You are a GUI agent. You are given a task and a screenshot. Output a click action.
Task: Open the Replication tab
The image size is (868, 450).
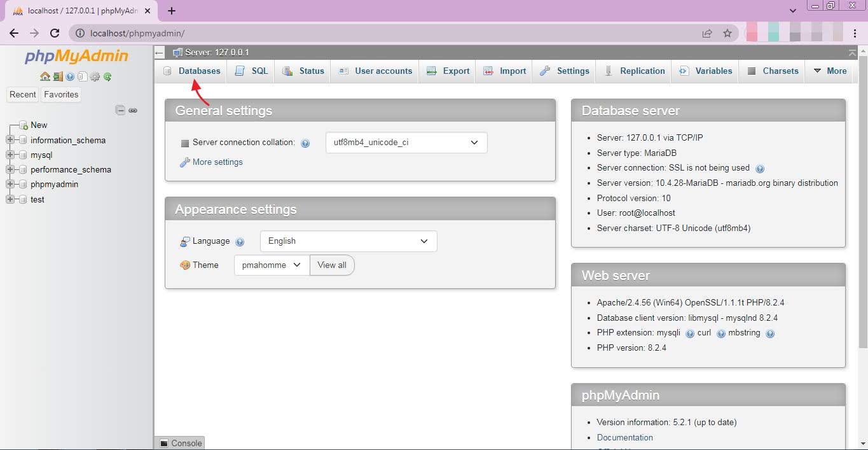(x=634, y=71)
